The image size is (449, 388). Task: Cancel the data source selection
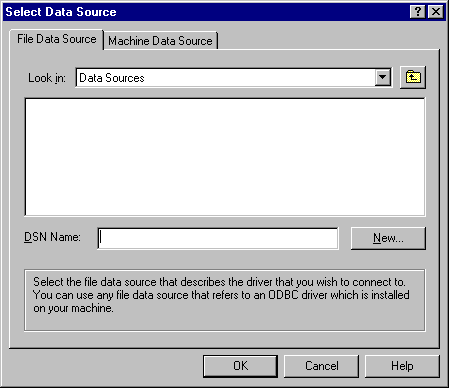[x=321, y=366]
